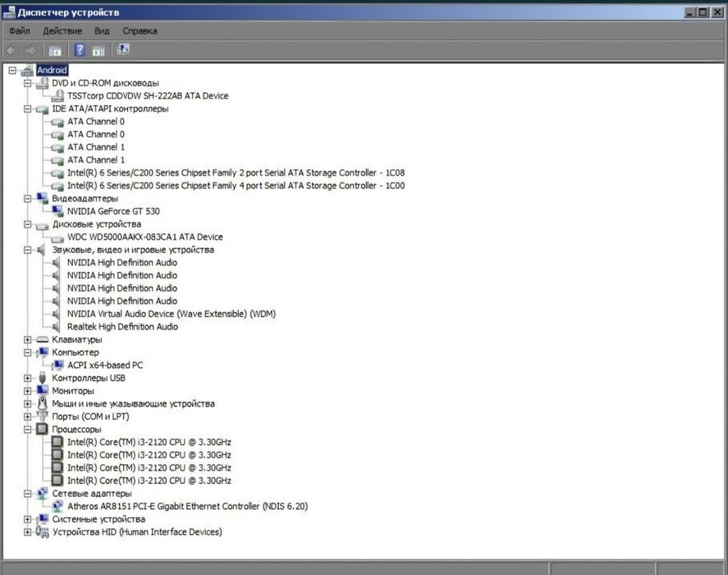The image size is (728, 575).
Task: Select the NVIDIA GeForce GT 530 text
Action: click(x=113, y=211)
